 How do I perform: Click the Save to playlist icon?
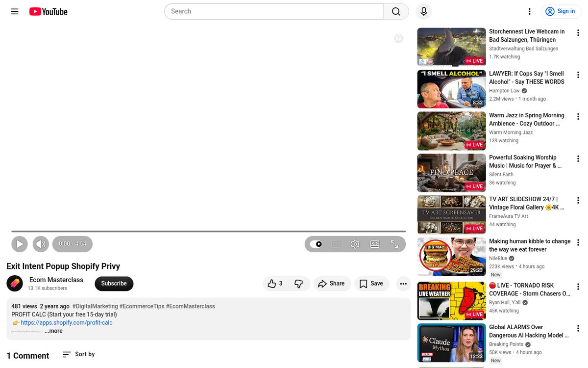pyautogui.click(x=371, y=284)
